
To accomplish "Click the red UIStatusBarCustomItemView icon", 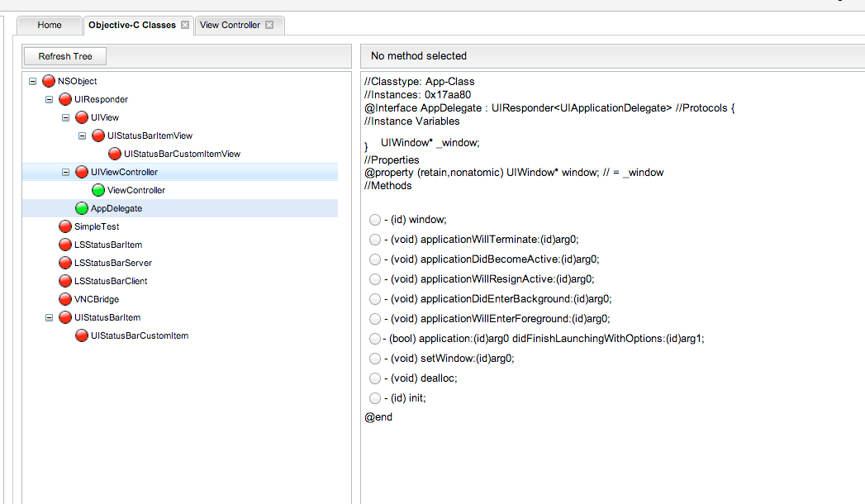I will pyautogui.click(x=115, y=154).
